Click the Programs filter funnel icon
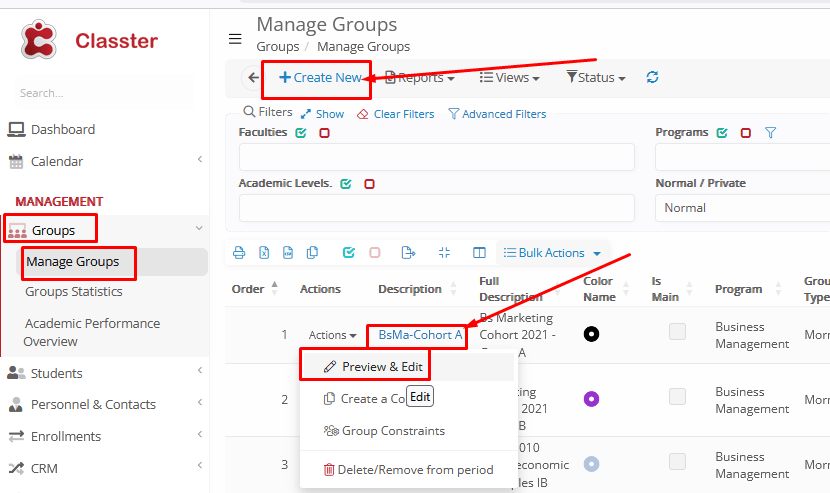This screenshot has height=493, width=830. coord(770,132)
